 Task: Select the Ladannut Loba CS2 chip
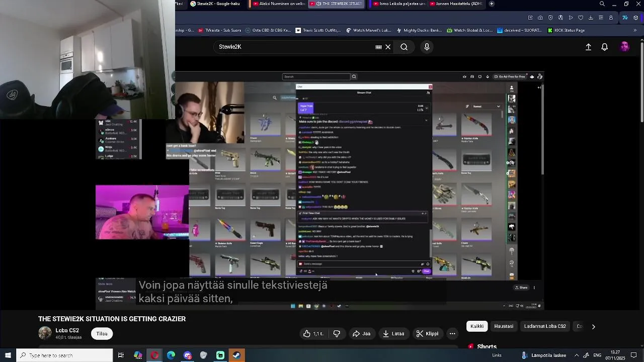click(x=545, y=326)
